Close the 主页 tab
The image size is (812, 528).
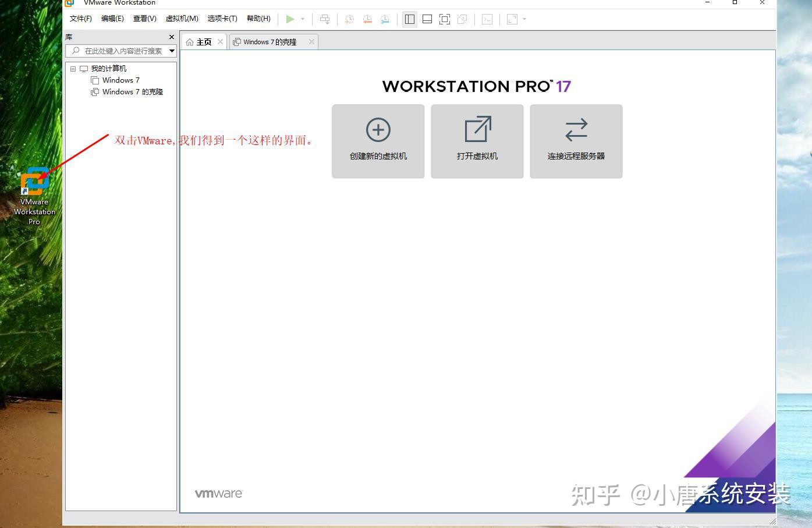[x=220, y=42]
